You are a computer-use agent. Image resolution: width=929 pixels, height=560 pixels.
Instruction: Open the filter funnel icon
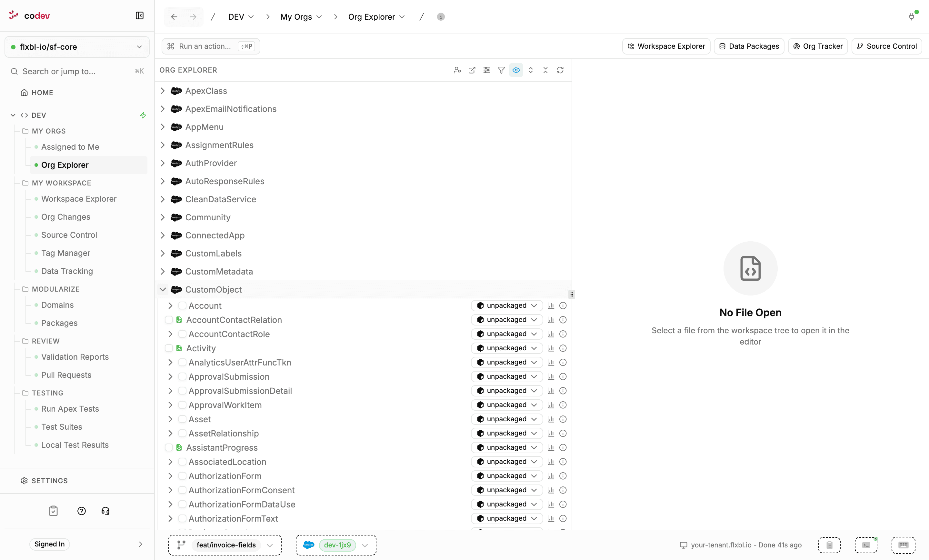coord(501,70)
